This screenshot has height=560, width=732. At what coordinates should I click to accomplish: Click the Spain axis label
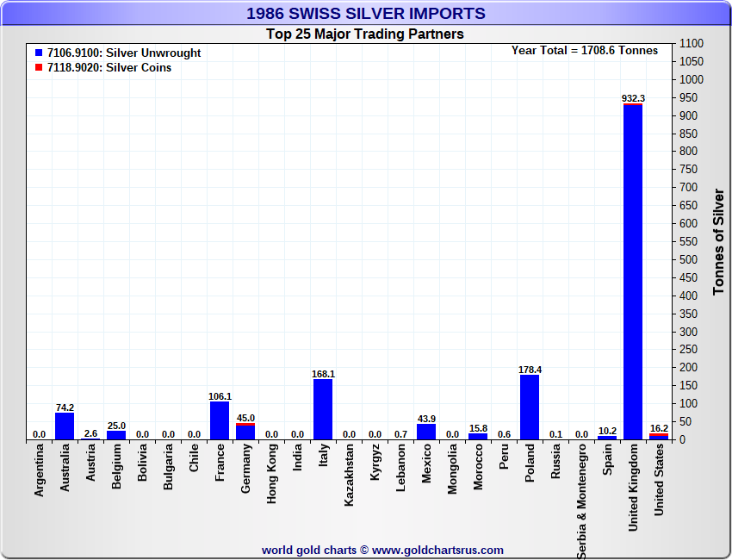click(607, 459)
